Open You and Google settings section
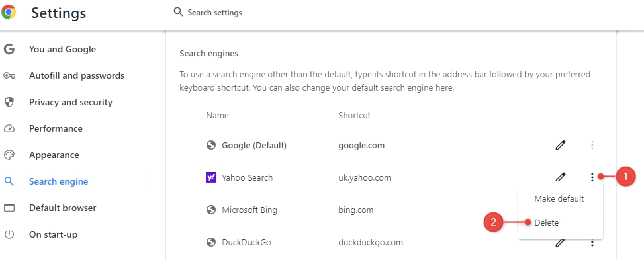Image resolution: width=644 pixels, height=260 pixels. coord(62,49)
